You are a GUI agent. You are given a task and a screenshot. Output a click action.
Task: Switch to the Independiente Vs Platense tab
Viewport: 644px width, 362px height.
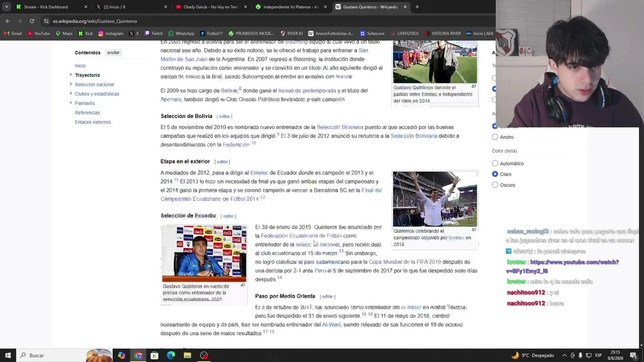291,7
